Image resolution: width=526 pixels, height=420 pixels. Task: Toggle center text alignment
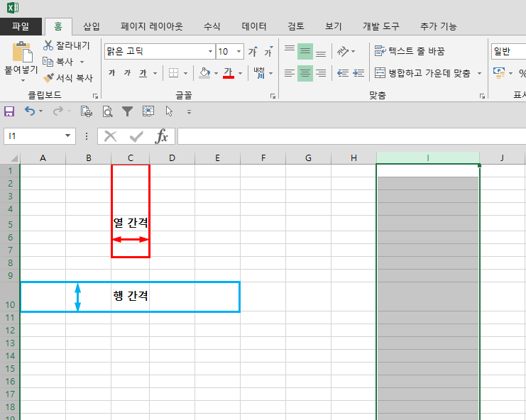[305, 73]
